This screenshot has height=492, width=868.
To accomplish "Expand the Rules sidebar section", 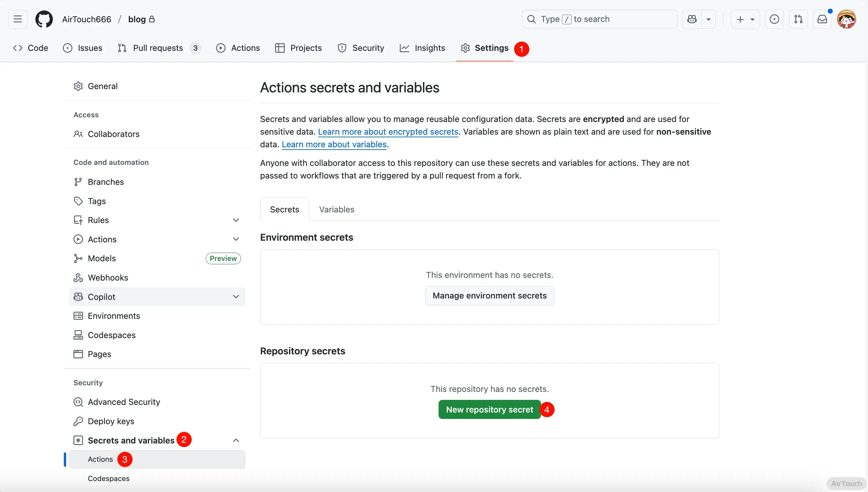I will click(236, 220).
